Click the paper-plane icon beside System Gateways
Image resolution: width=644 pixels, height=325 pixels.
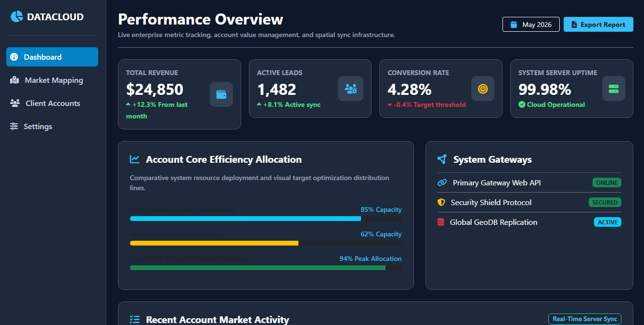point(442,159)
